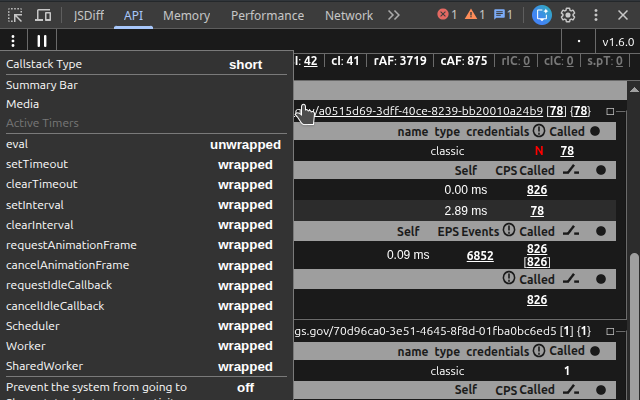The width and height of the screenshot is (640, 400).
Task: Toggle SharedWorker wrapped setting
Action: click(245, 366)
